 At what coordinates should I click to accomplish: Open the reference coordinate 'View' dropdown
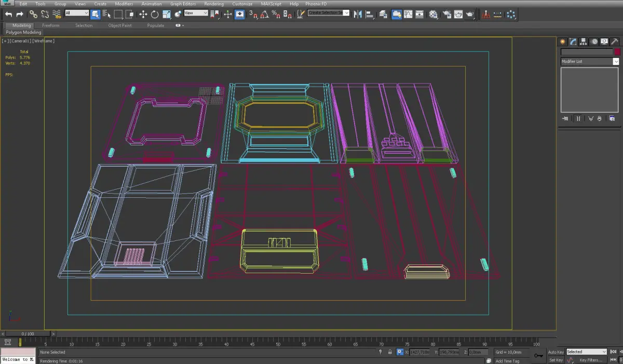click(x=196, y=14)
